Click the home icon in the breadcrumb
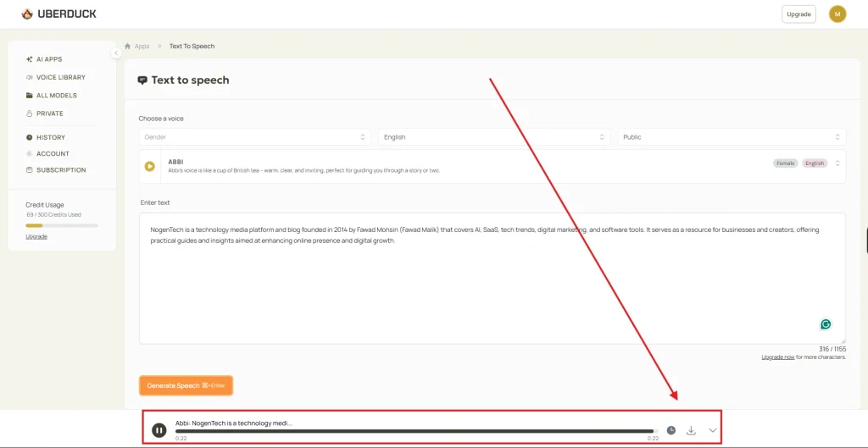Screen dimensions: 868x448 pyautogui.click(x=127, y=46)
